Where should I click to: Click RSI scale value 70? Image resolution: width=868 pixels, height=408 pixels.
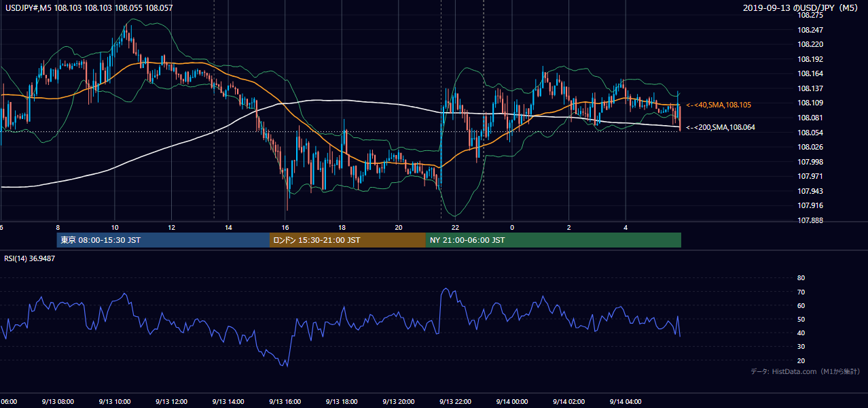[801, 292]
